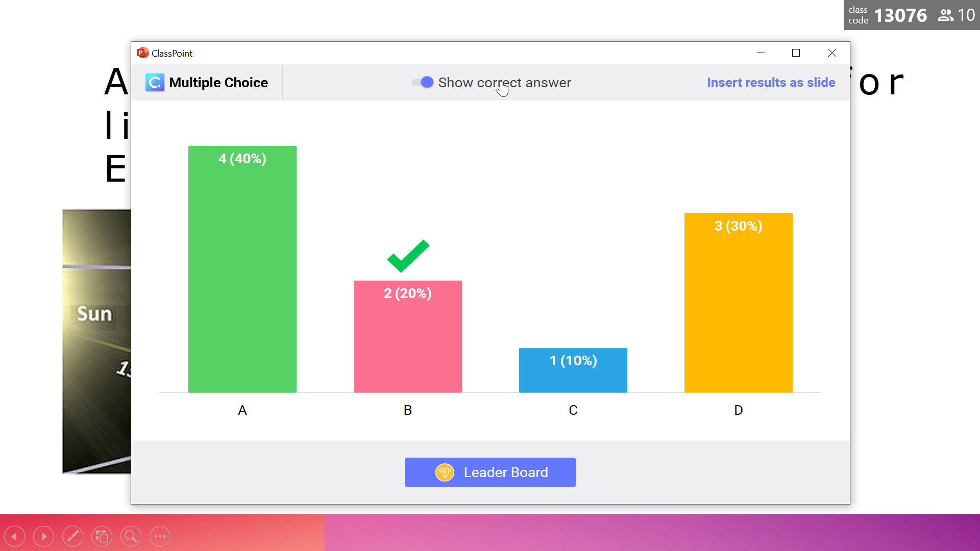The height and width of the screenshot is (551, 980).
Task: Select bar B showing 20 percent
Action: [407, 336]
